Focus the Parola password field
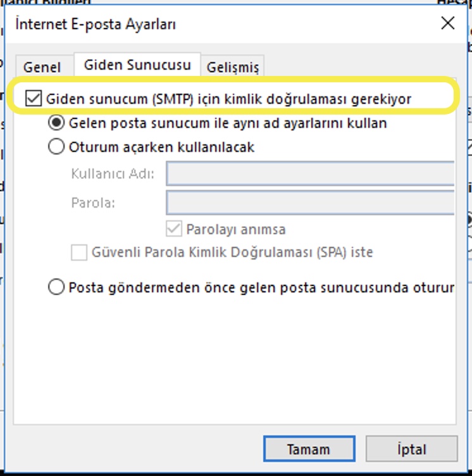Screen dimensions: 472x476 tap(310, 203)
